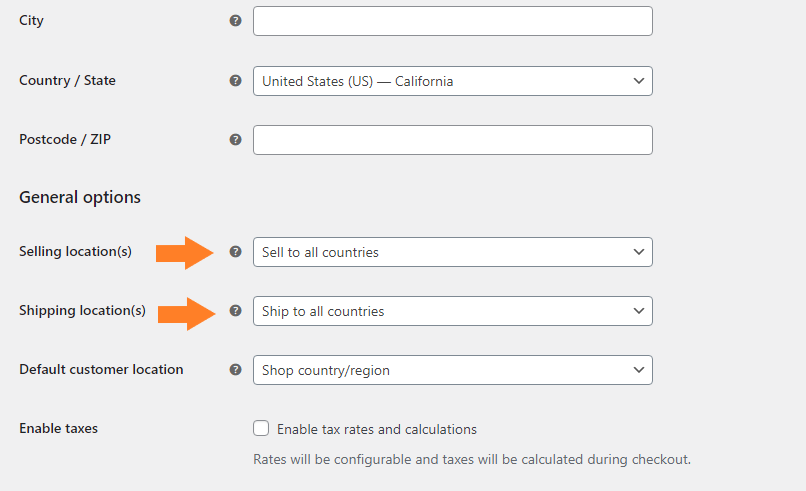
Task: Click orange arrow pointing to Shipping location
Action: tap(185, 311)
